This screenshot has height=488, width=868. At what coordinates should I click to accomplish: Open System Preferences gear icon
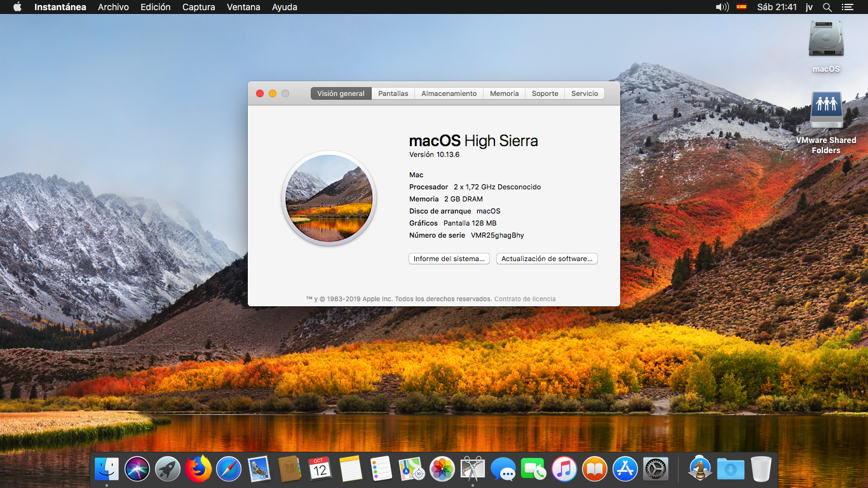(656, 470)
